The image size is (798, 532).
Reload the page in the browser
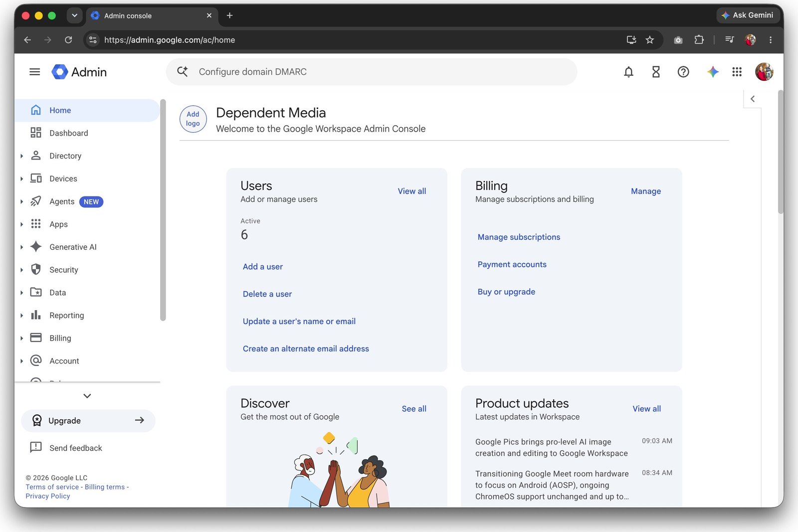[68, 40]
